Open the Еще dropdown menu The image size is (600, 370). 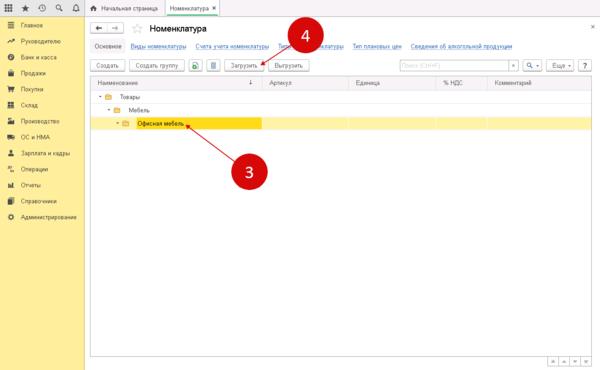[x=560, y=65]
